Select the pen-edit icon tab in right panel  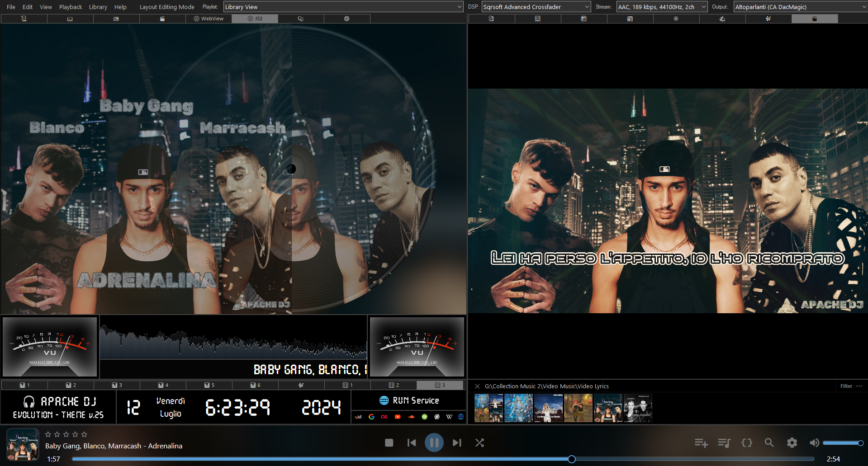(x=722, y=19)
